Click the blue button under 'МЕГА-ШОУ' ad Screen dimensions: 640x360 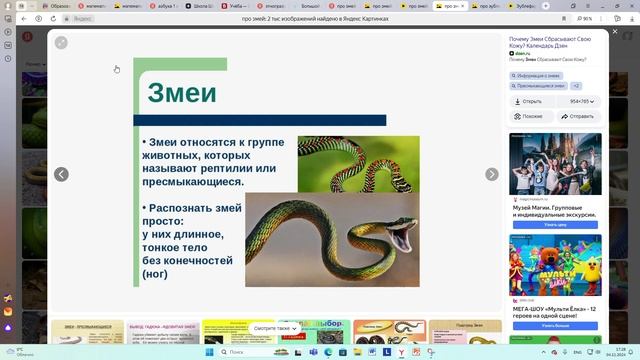pos(555,326)
